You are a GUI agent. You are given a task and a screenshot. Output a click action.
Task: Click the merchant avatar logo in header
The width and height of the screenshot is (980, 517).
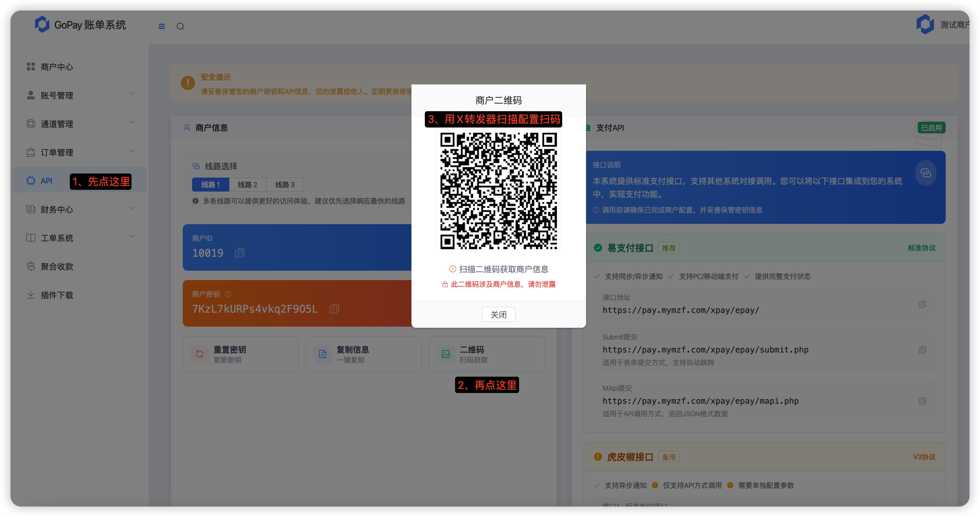pyautogui.click(x=925, y=24)
